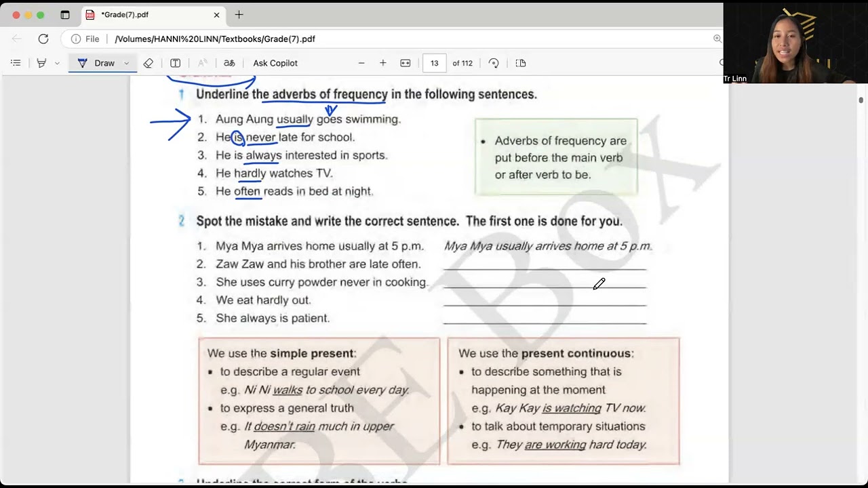
Task: Close the Grade(7).pdf tab
Action: click(217, 15)
